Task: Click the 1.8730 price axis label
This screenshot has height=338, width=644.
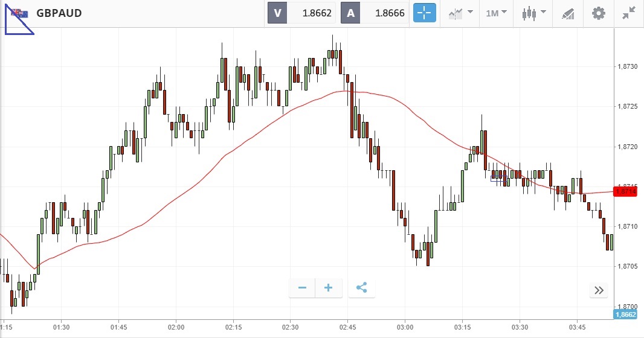Action: (x=625, y=66)
